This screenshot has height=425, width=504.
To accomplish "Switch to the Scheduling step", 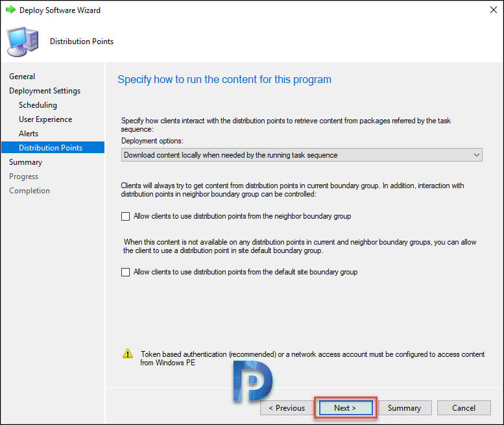I will (x=38, y=105).
